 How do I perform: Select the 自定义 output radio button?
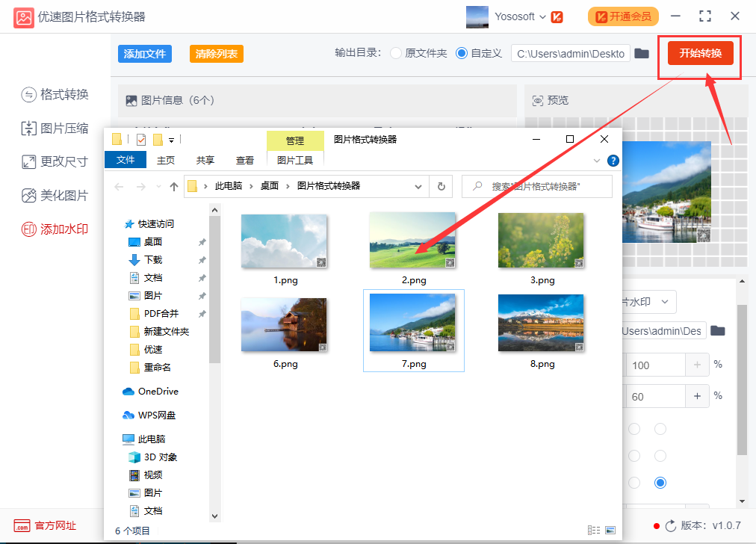[462, 53]
